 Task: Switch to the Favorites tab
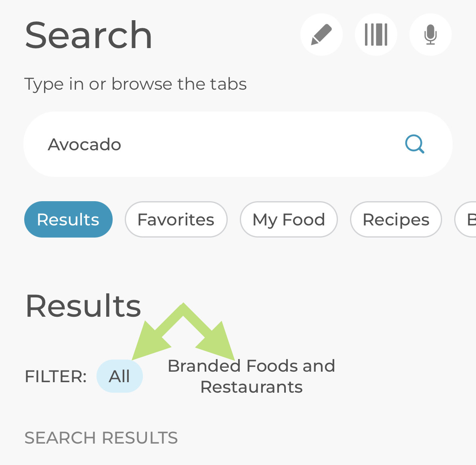pos(176,219)
